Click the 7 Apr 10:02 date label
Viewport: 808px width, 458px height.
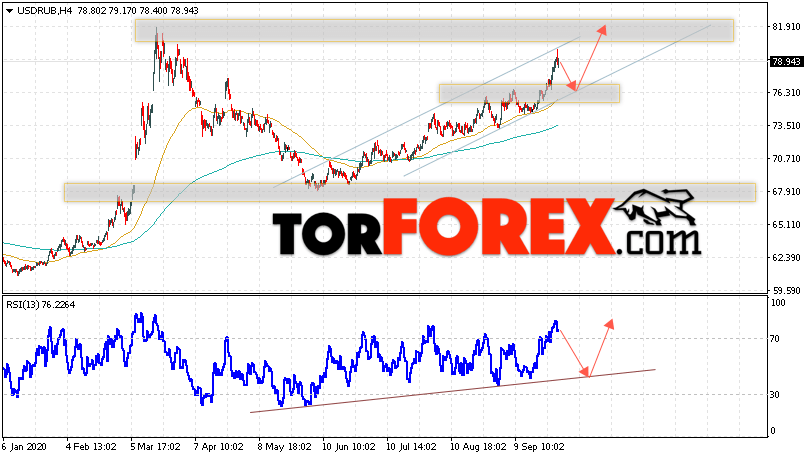(x=218, y=447)
